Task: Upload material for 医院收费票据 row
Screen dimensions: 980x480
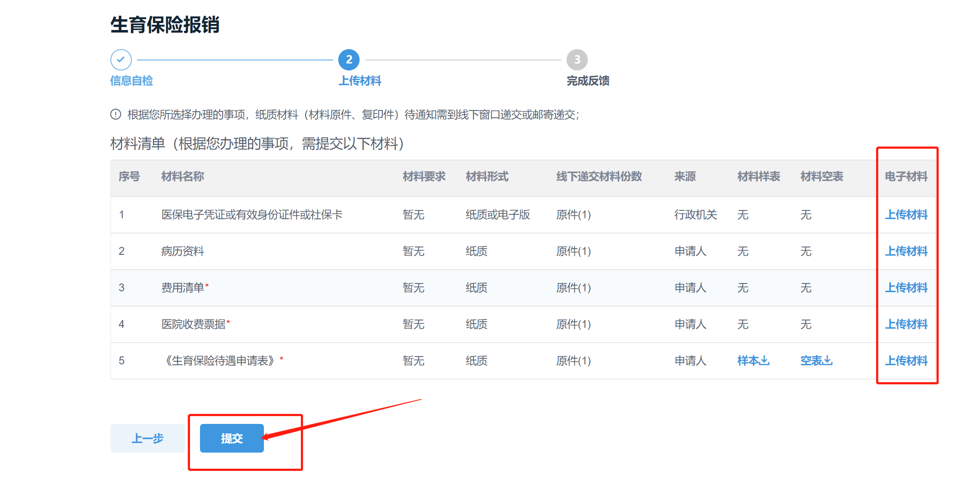Action: tap(906, 324)
